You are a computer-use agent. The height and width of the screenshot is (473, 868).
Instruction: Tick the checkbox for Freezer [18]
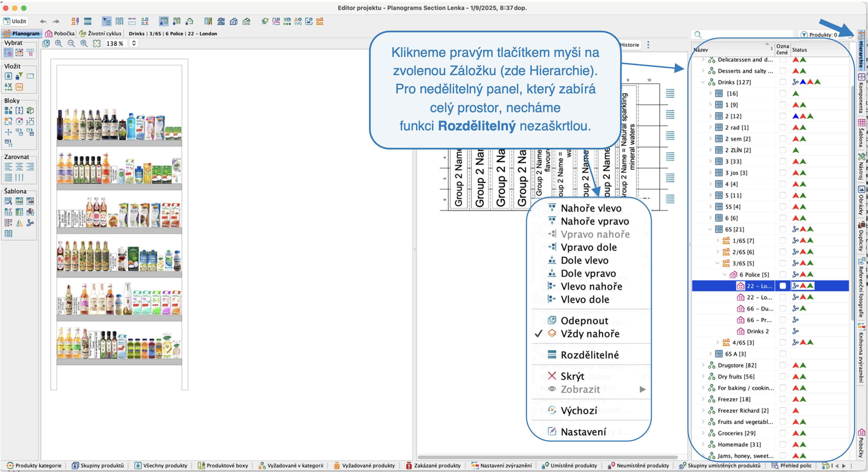point(783,399)
